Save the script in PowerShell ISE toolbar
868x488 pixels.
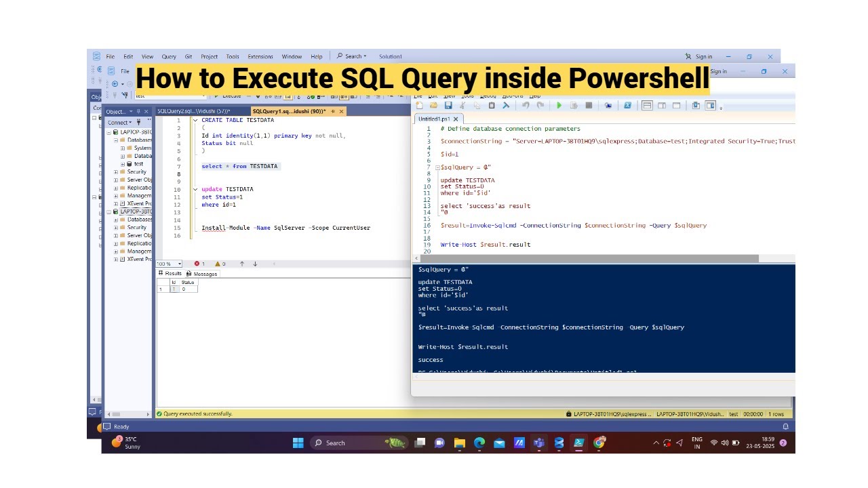pos(448,105)
